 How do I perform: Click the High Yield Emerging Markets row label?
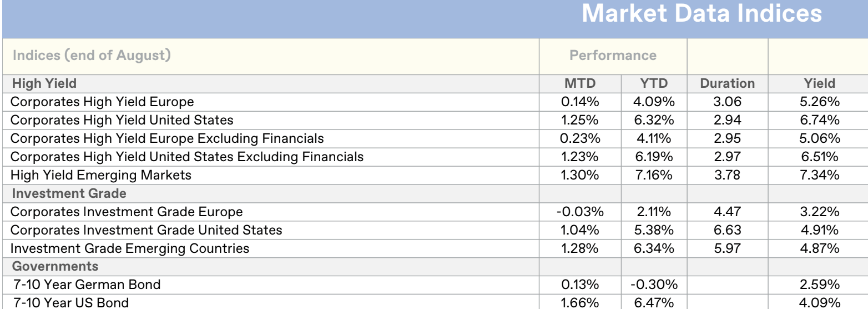tap(101, 175)
